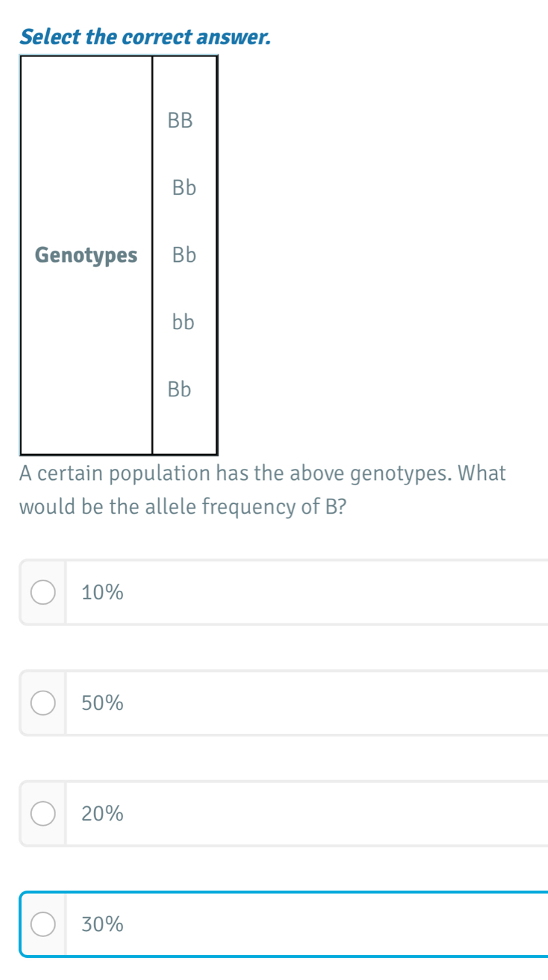Screen dimensions: 548x980
Task: Choose the 20% radio button
Action: tap(44, 814)
